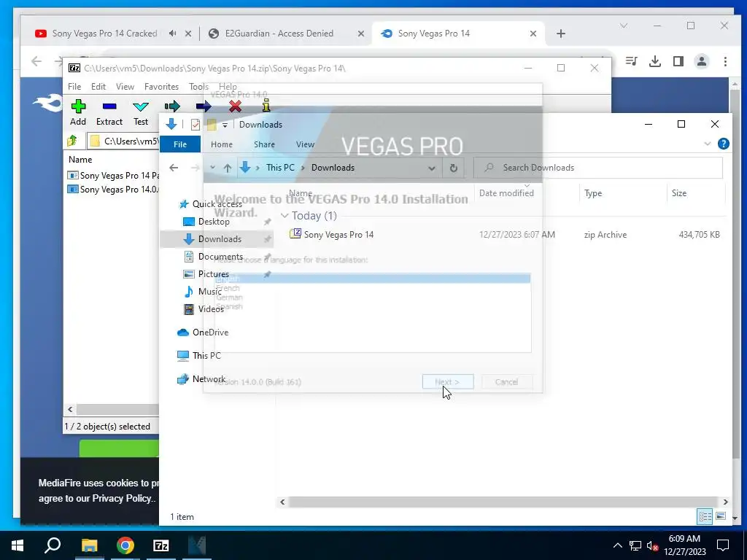Open Chrome media controls icon
Image resolution: width=747 pixels, height=560 pixels.
point(631,61)
